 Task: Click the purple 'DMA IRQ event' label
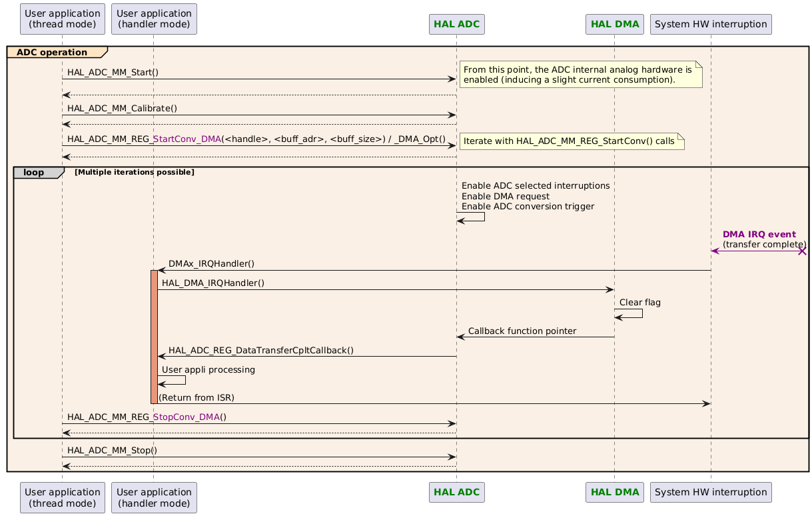click(759, 235)
